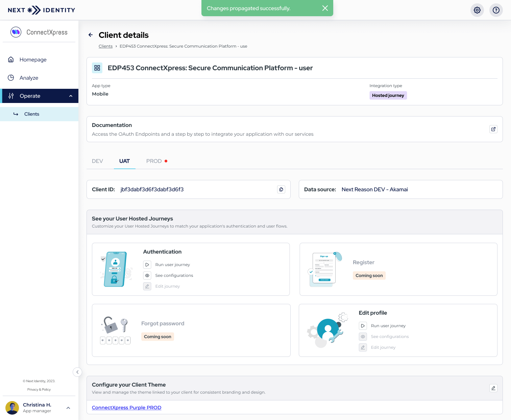
Task: Click the Authentication card heading
Action: (x=162, y=252)
